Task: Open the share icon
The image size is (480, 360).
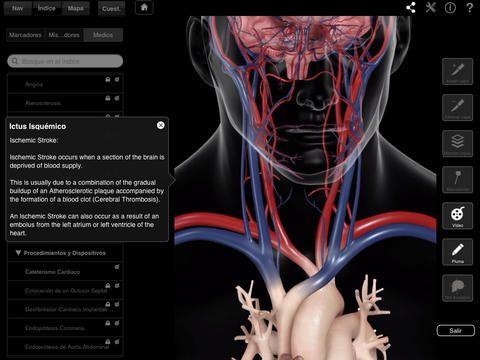Action: coord(411,7)
